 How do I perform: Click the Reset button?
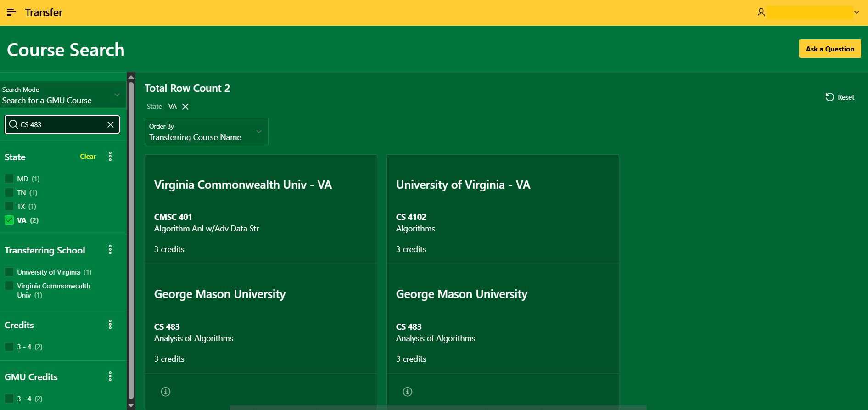point(840,97)
